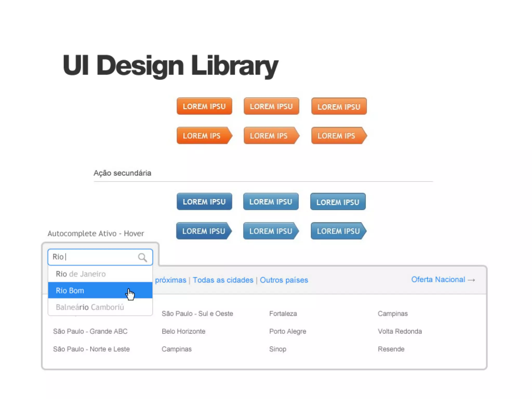Image resolution: width=532 pixels, height=399 pixels.
Task: Click the middle blue rectangular LOREM IPSU button
Action: tap(271, 202)
